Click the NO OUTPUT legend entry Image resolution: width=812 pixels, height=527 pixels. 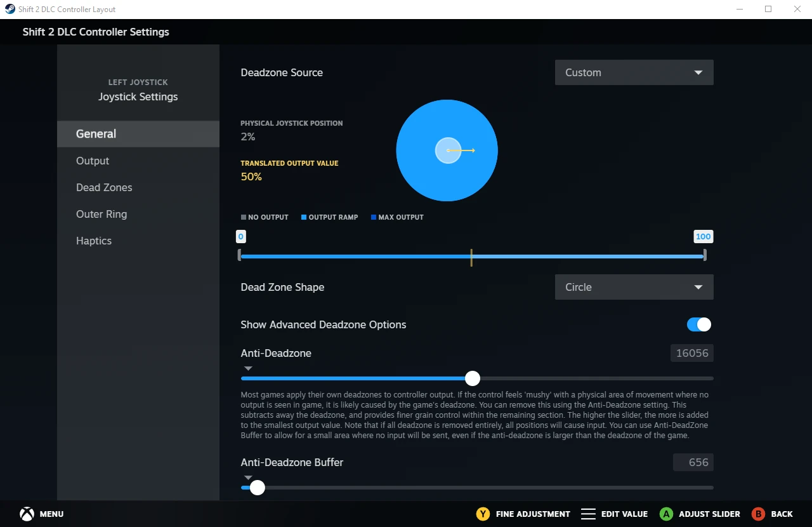point(265,217)
